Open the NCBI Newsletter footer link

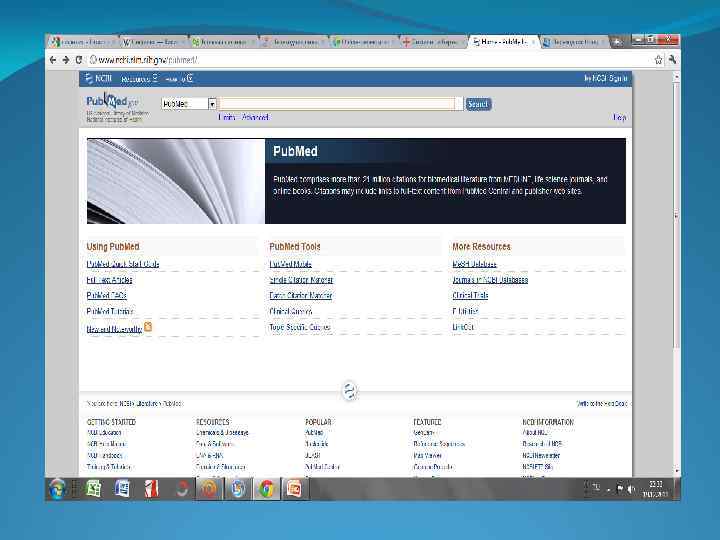[x=541, y=456]
